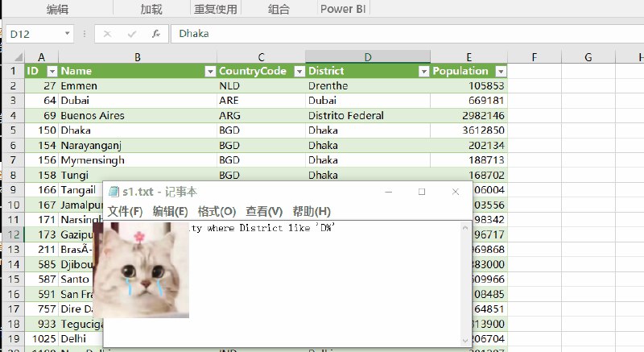Open the 格式(O) menu in Notepad
Image resolution: width=644 pixels, height=352 pixels.
click(217, 212)
